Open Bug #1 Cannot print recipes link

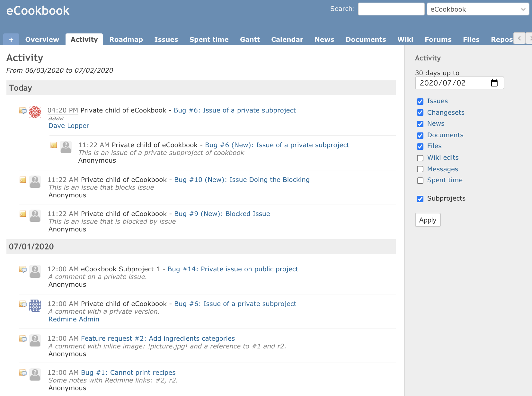[x=128, y=373]
